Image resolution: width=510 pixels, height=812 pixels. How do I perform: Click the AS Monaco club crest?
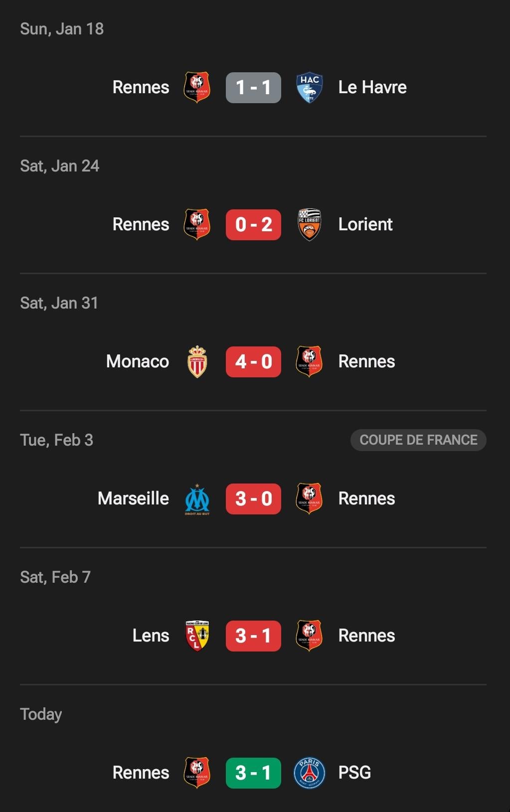click(197, 362)
